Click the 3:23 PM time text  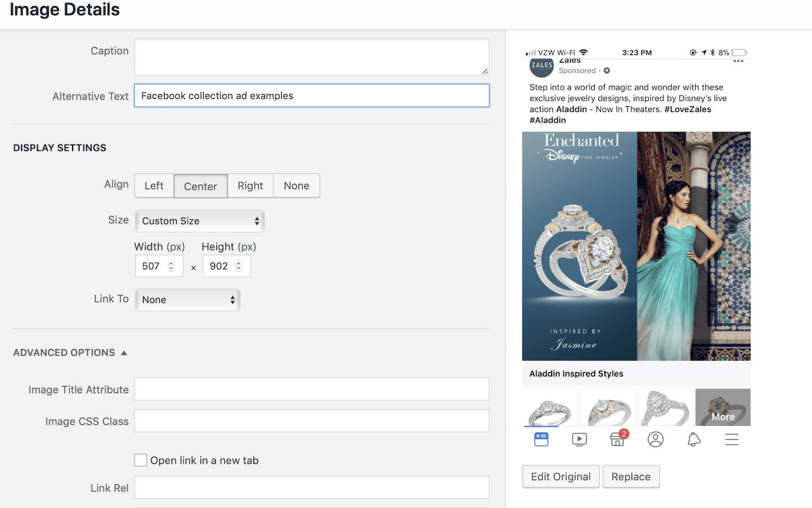[x=637, y=52]
